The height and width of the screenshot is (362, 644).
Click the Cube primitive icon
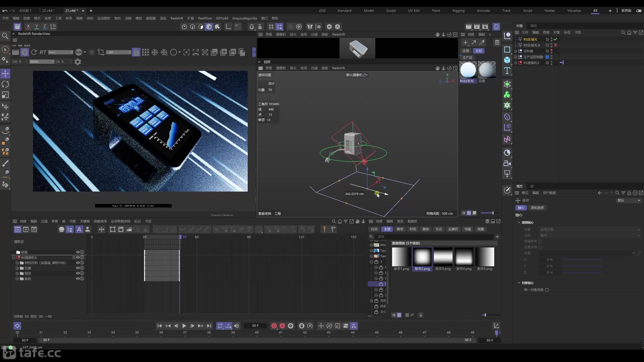click(x=507, y=60)
